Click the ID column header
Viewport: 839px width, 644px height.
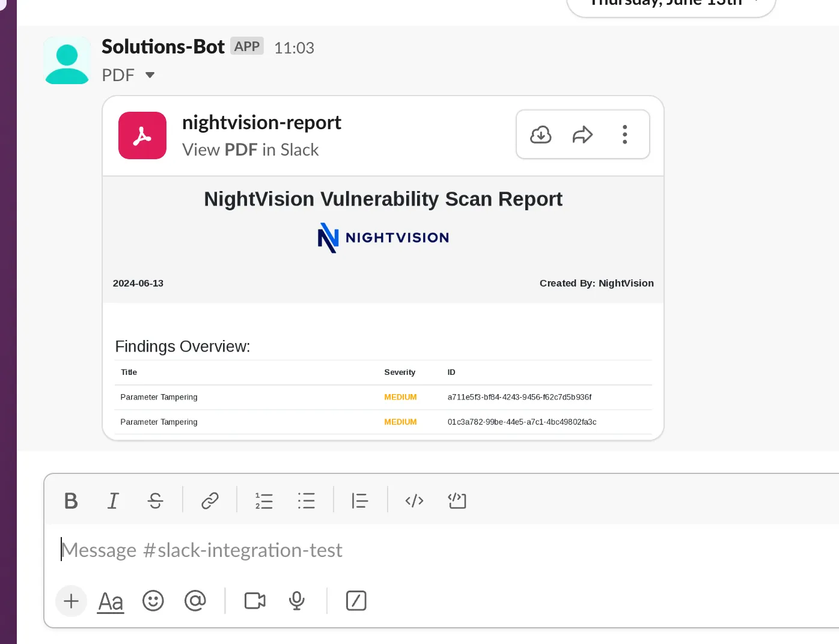(451, 372)
